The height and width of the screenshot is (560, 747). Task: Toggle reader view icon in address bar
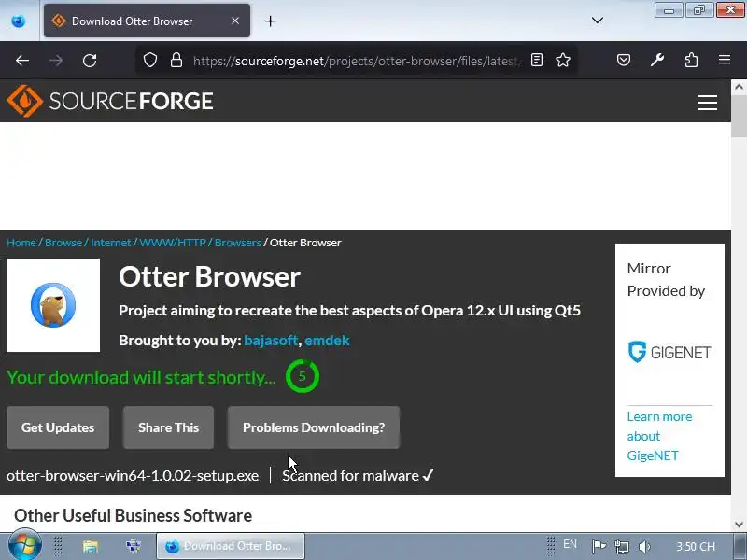coord(536,60)
